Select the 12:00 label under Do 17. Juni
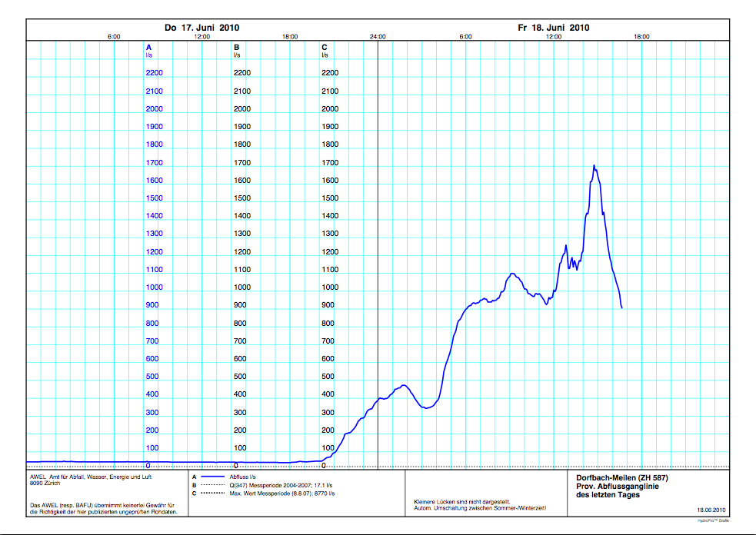The height and width of the screenshot is (535, 756). click(202, 37)
